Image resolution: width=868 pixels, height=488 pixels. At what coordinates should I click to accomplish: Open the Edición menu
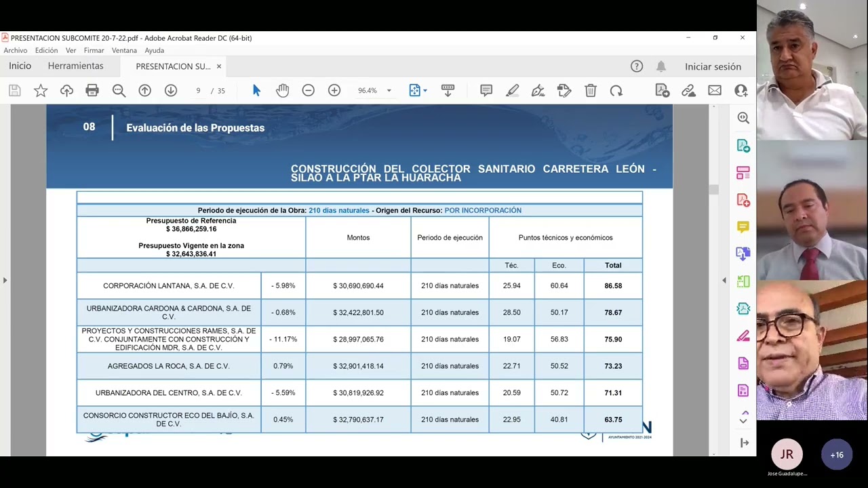click(46, 50)
